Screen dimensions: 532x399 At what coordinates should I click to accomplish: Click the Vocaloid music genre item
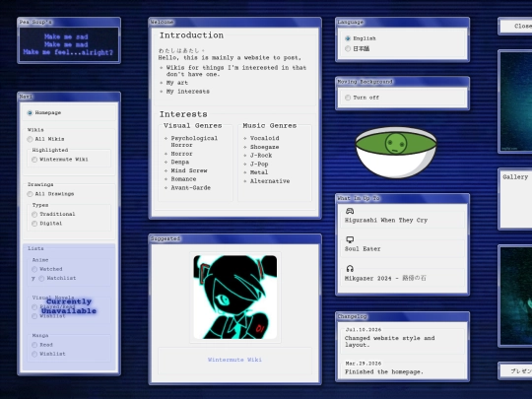265,138
